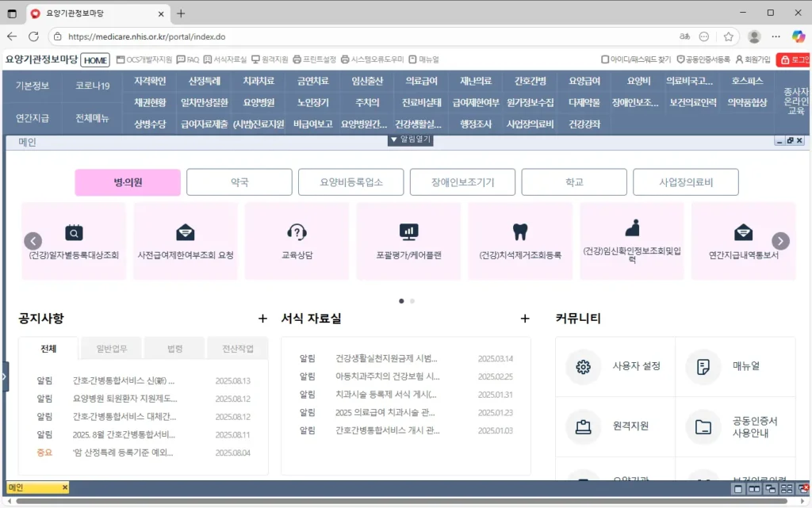This screenshot has height=508, width=812.
Task: Select the 약국 category button
Action: pyautogui.click(x=239, y=182)
